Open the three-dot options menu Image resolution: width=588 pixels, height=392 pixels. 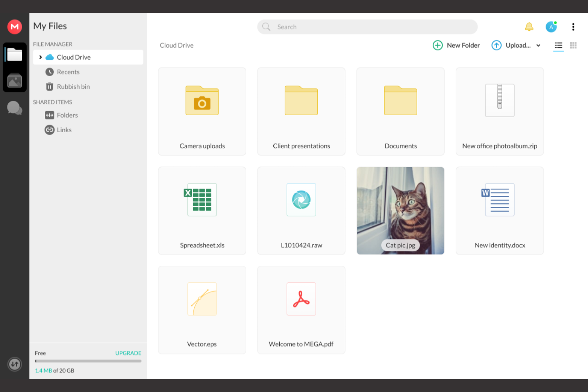[x=573, y=27]
